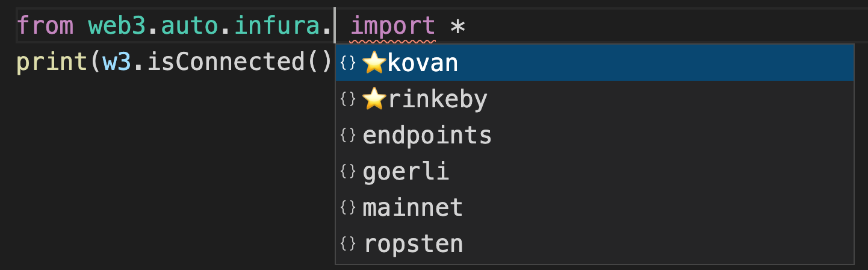Click the module braces icon for kovan
The width and height of the screenshot is (868, 270).
click(x=348, y=63)
